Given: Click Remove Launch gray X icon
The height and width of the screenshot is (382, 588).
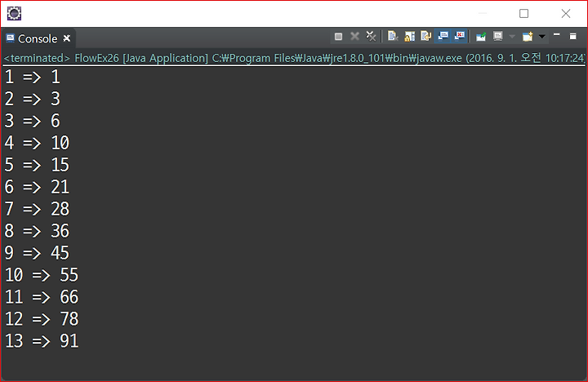Looking at the screenshot, I should [354, 37].
